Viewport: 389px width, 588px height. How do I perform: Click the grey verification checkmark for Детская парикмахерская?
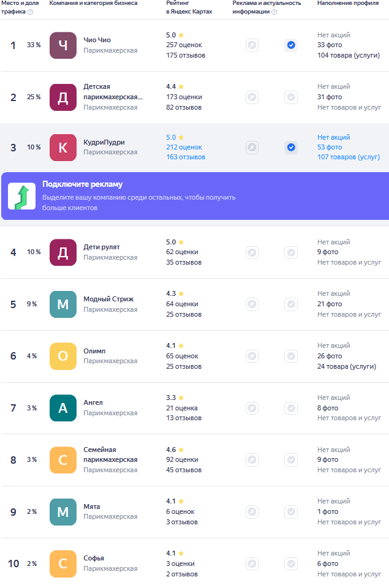[291, 97]
